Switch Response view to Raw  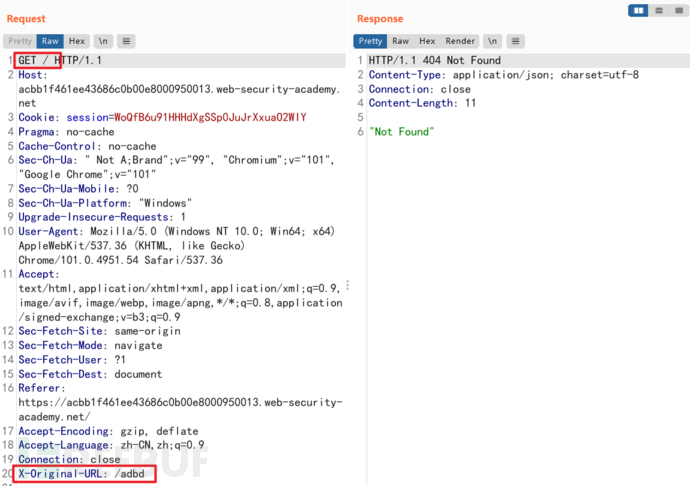pyautogui.click(x=400, y=41)
